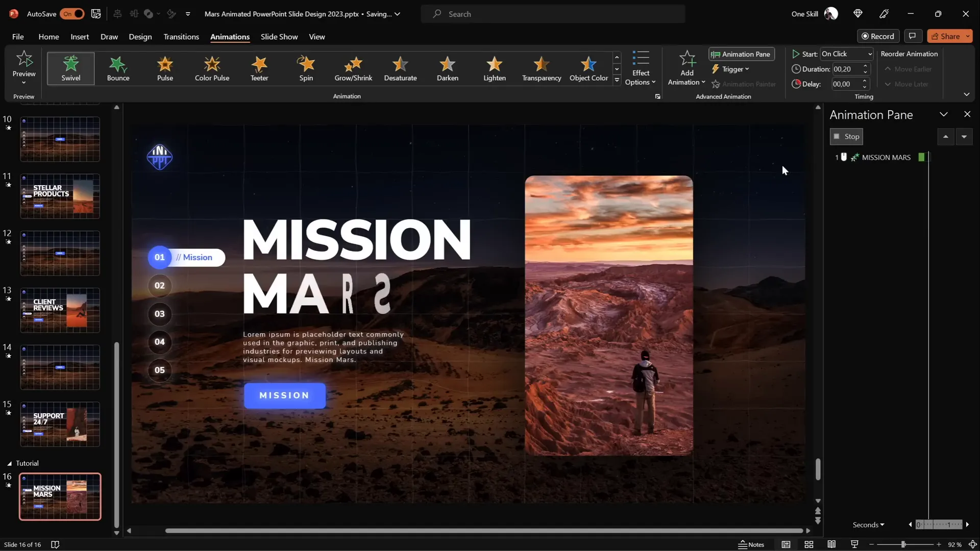Apply the Bounce emphasis animation
This screenshot has width=980, height=551.
(118, 68)
